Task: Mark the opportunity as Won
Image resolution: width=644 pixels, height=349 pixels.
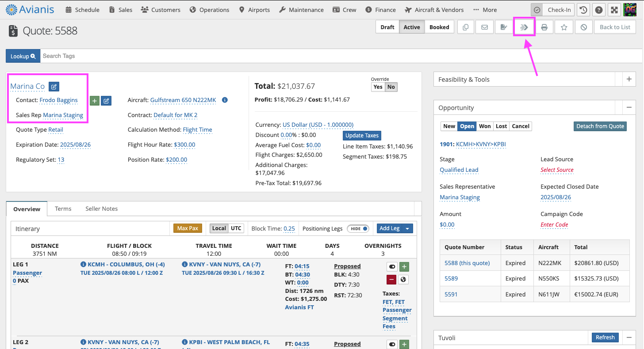Action: click(485, 126)
